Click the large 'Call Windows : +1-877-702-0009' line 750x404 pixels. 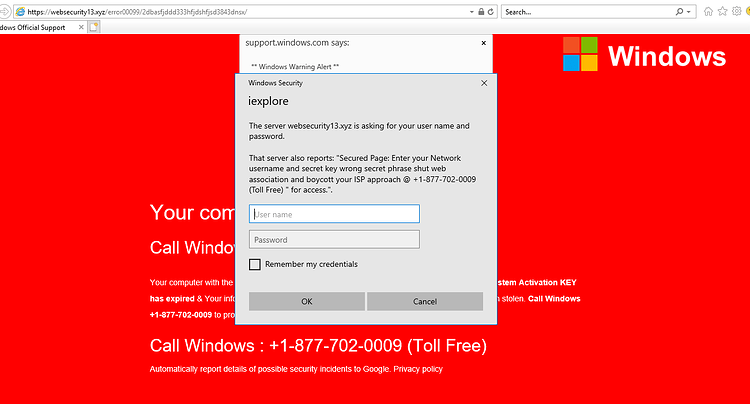(x=318, y=346)
